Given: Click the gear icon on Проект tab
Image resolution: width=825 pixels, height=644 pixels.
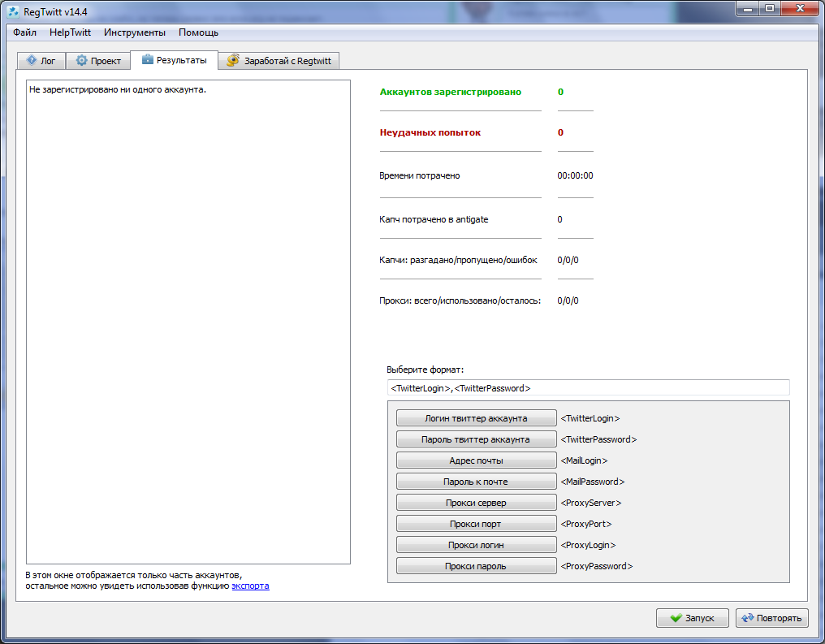Looking at the screenshot, I should [81, 61].
